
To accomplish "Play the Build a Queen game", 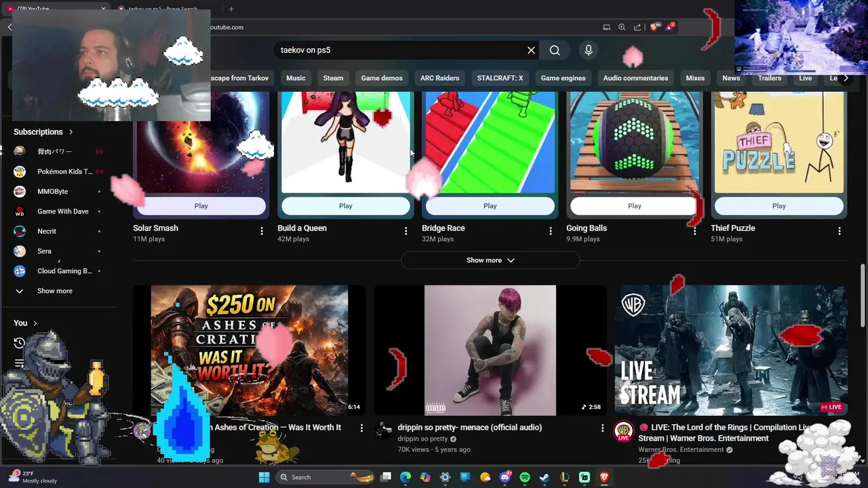I will [346, 206].
